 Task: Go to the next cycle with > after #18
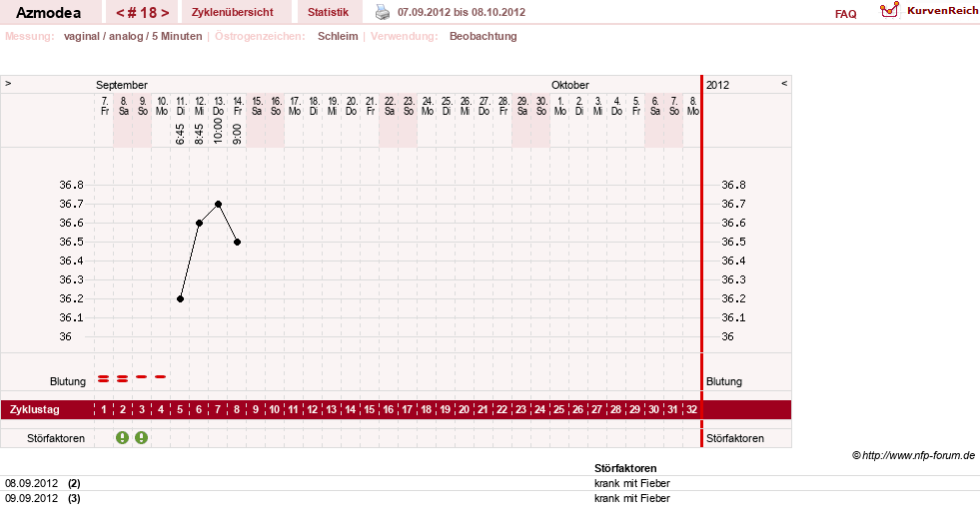[x=165, y=13]
